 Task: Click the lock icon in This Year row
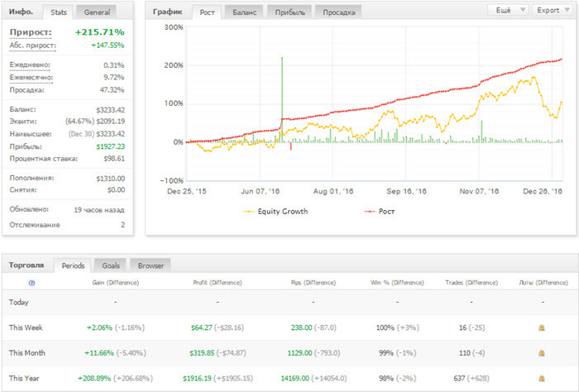(542, 378)
